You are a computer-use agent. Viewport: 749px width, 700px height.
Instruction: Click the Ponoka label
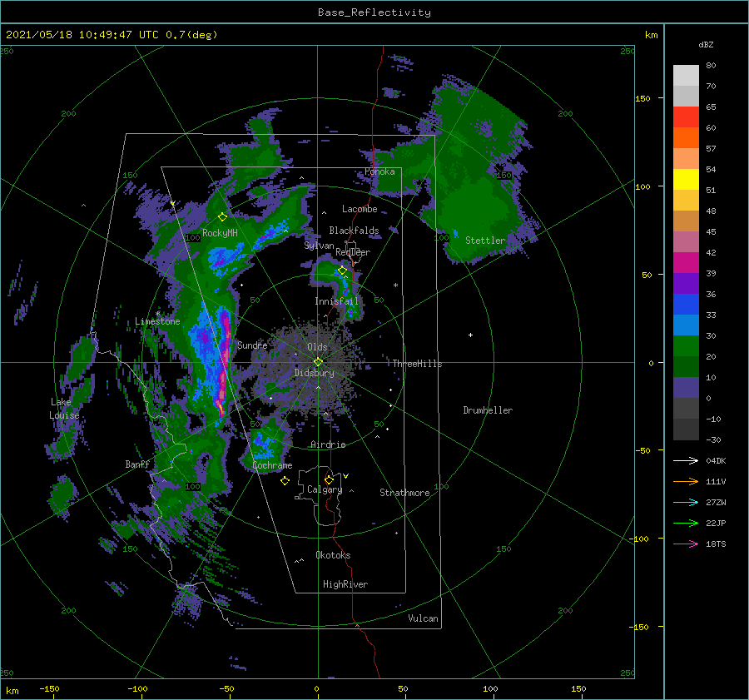pyautogui.click(x=379, y=171)
